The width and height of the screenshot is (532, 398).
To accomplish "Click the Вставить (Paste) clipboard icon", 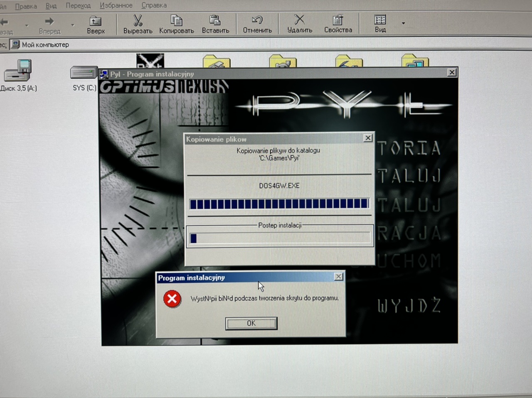I will (x=215, y=20).
